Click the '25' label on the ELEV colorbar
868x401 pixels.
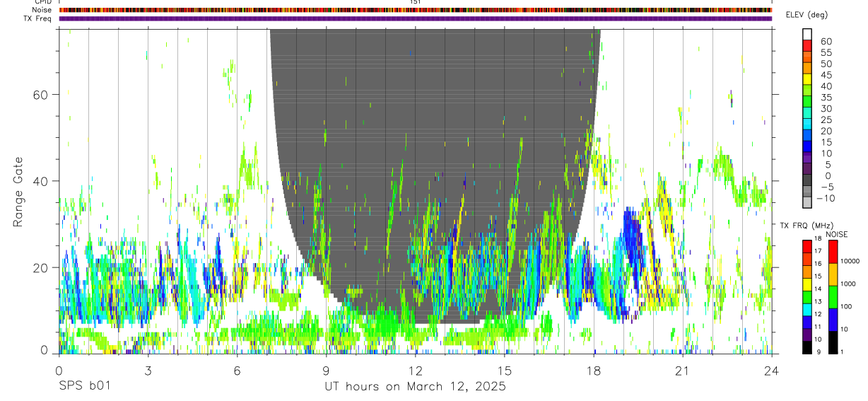click(x=826, y=120)
